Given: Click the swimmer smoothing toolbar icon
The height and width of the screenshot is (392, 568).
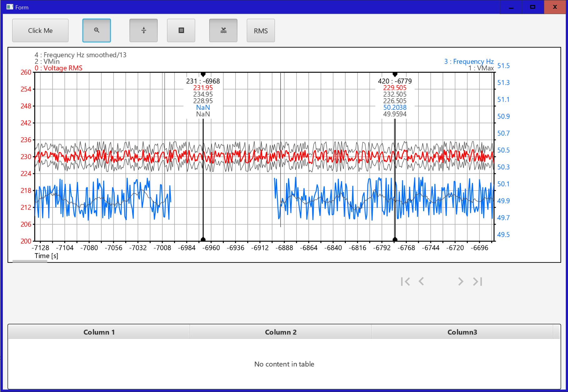Looking at the screenshot, I should (x=223, y=30).
